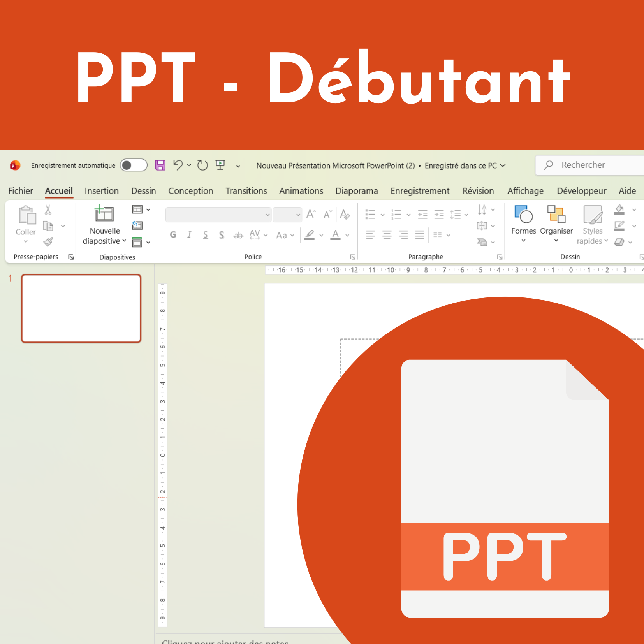Switch to the Révision tab
644x644 pixels.
pos(478,191)
